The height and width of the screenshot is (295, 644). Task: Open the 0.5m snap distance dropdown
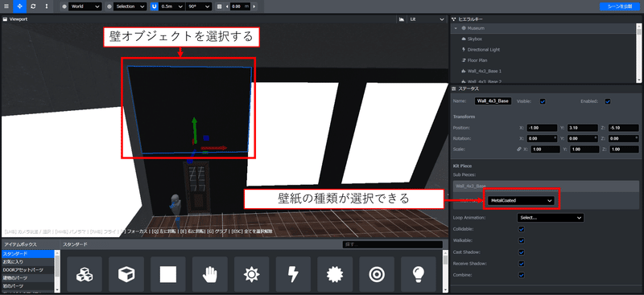click(171, 6)
